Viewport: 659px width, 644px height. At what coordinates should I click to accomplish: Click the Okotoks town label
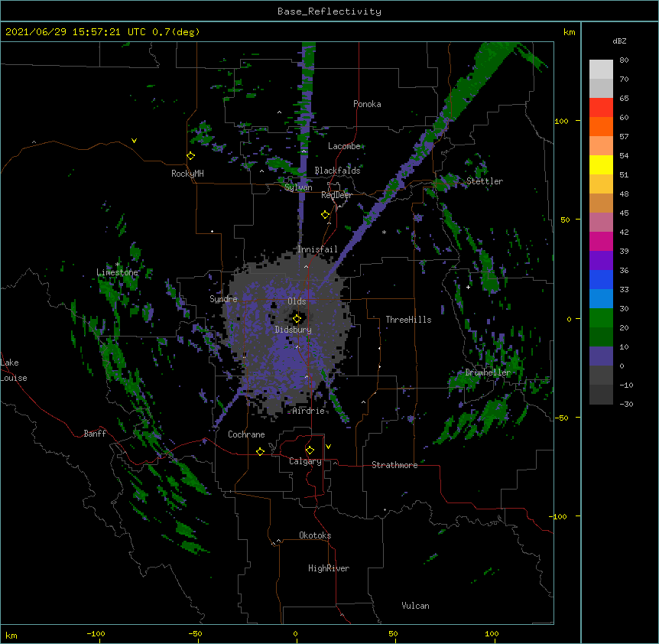315,535
